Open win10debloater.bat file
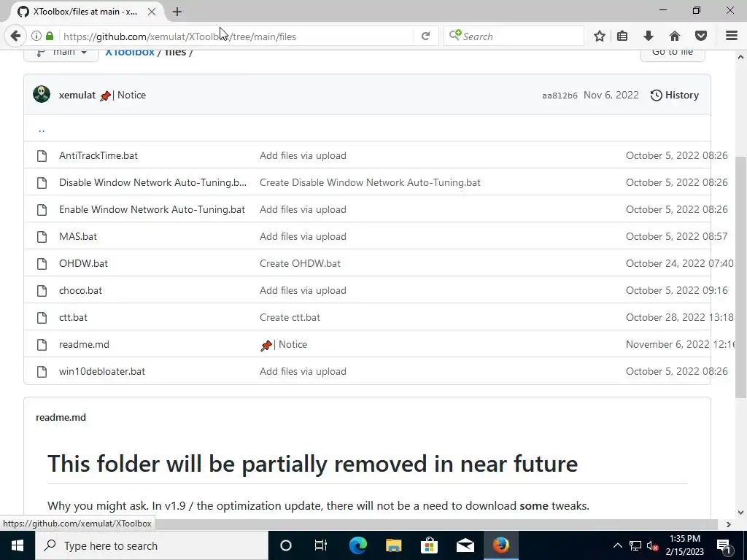 pos(102,371)
